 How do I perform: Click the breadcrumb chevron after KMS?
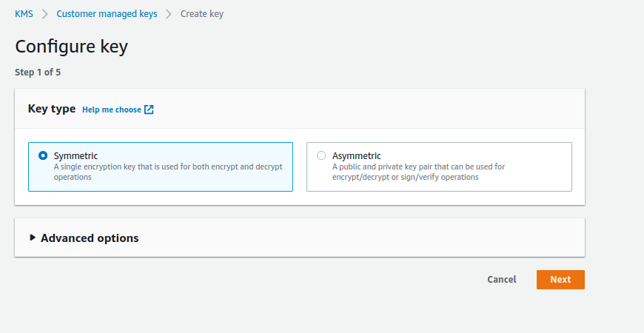[44, 14]
